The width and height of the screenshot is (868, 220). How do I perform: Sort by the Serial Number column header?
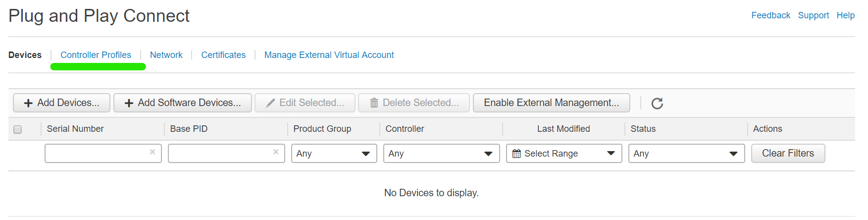click(75, 129)
